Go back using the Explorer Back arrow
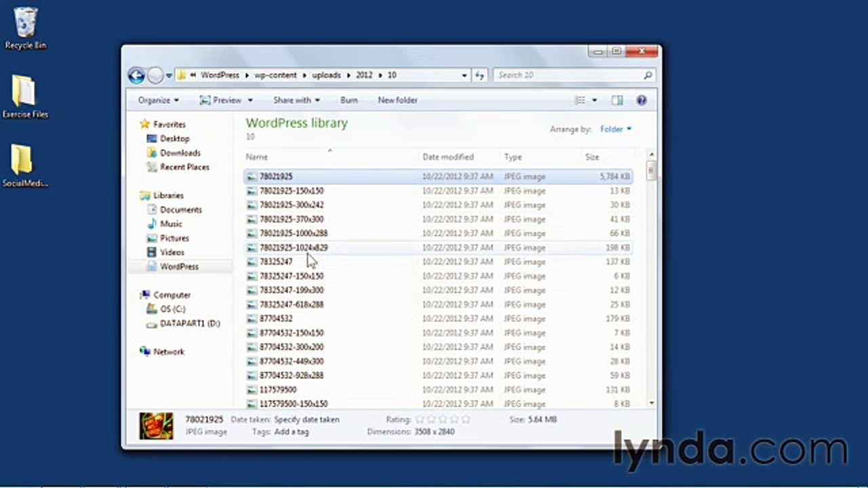Image resolution: width=868 pixels, height=488 pixels. coord(136,75)
